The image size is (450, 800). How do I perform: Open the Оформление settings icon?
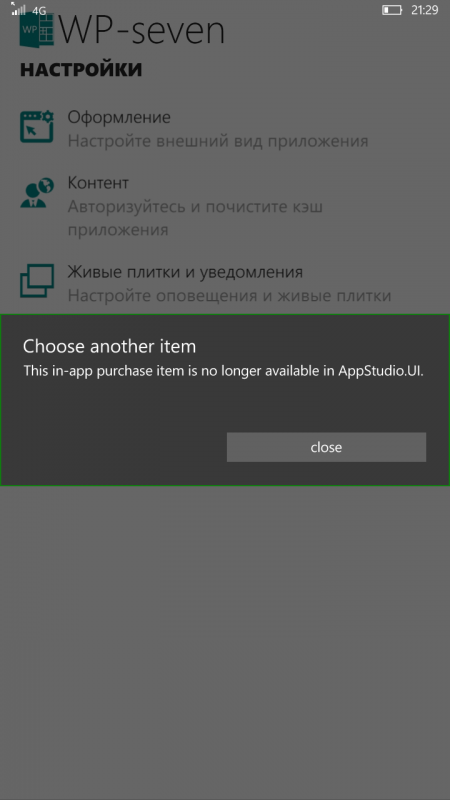[37, 127]
